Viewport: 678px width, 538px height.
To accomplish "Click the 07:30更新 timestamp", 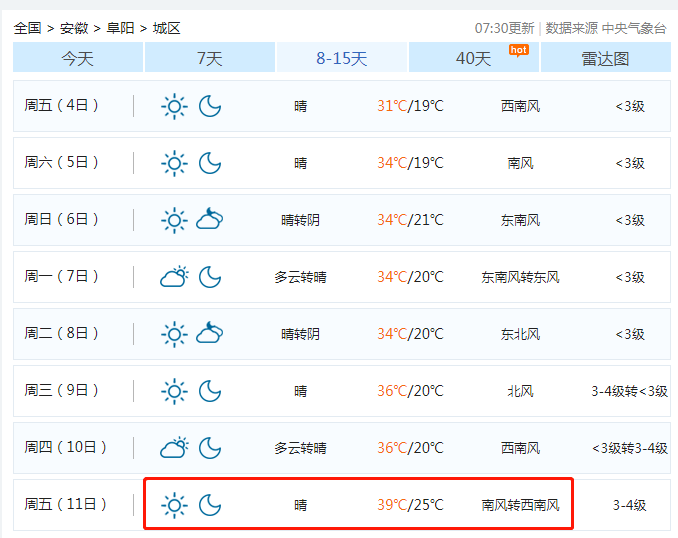I will (x=505, y=28).
